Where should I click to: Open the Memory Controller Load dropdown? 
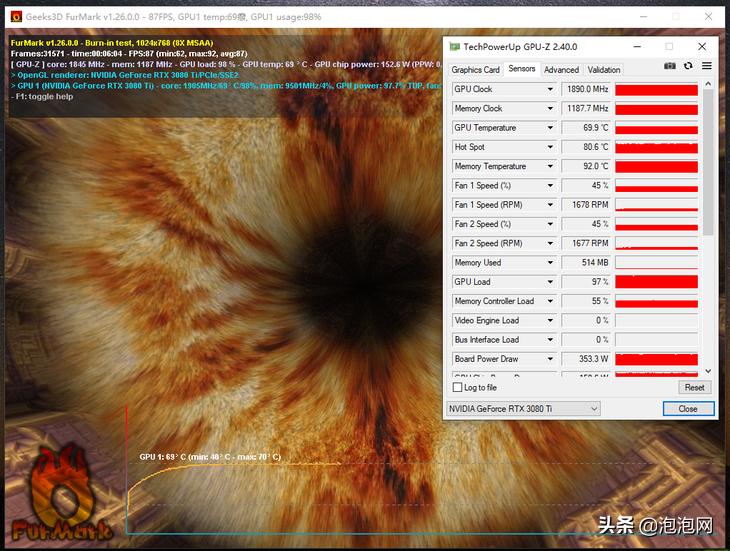550,301
